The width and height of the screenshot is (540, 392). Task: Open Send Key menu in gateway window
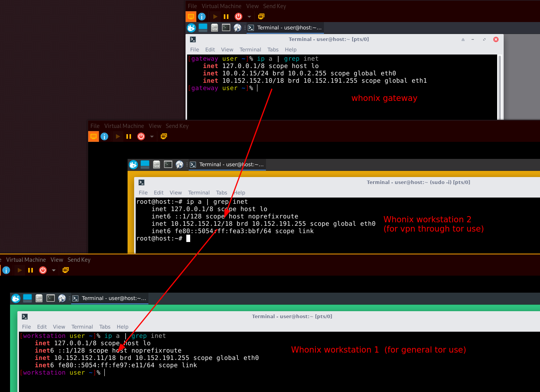pos(274,6)
